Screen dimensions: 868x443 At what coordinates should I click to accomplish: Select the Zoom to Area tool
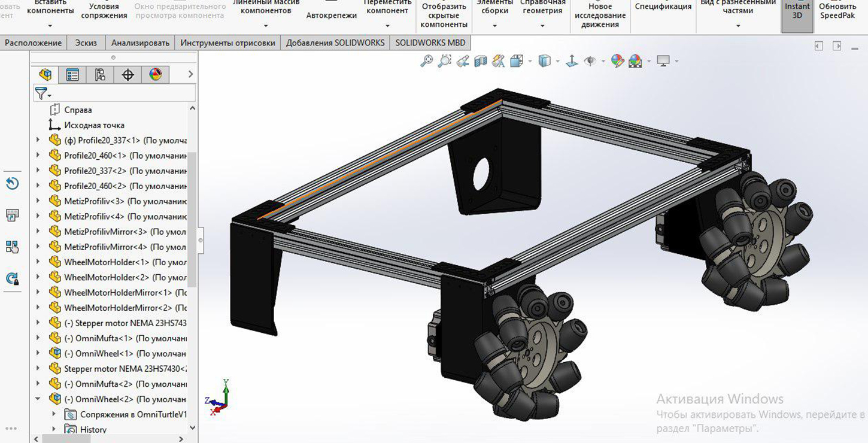tap(444, 61)
